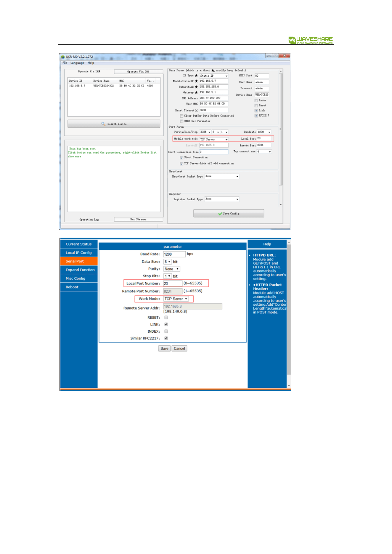The width and height of the screenshot is (392, 554).
Task: Click the ModuleStaticIP field
Action: tap(214, 81)
